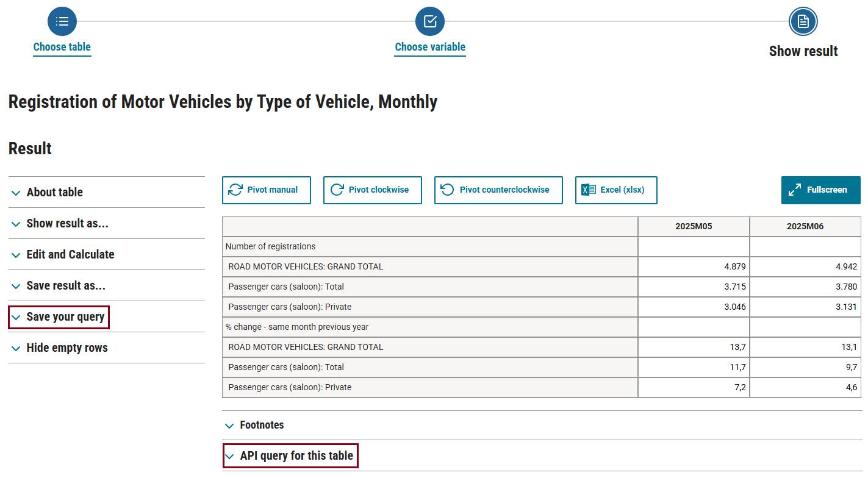Click the Choose variable checkmark circle icon
Image resolution: width=868 pixels, height=478 pixels.
430,21
